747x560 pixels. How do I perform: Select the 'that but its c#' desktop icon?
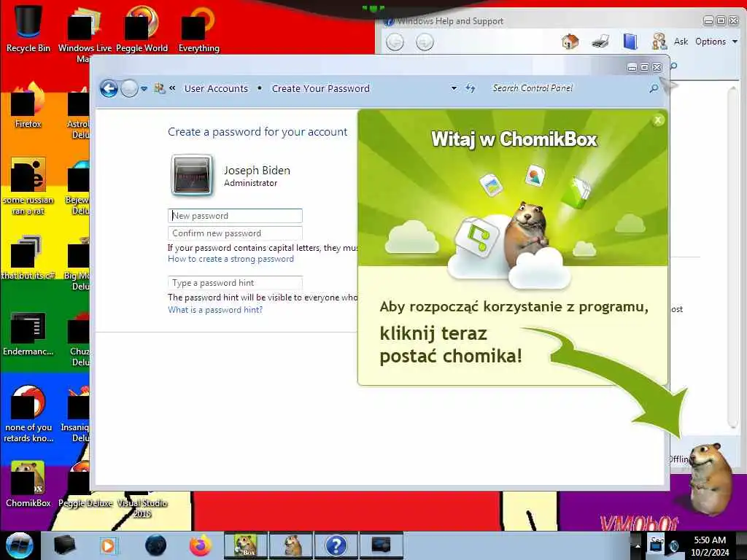click(28, 257)
